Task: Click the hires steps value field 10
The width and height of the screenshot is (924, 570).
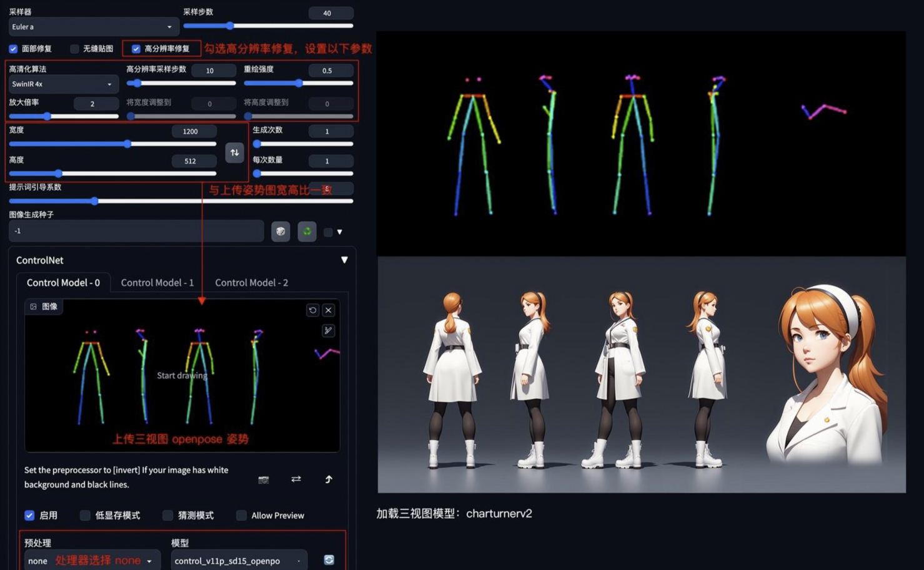Action: click(x=214, y=70)
